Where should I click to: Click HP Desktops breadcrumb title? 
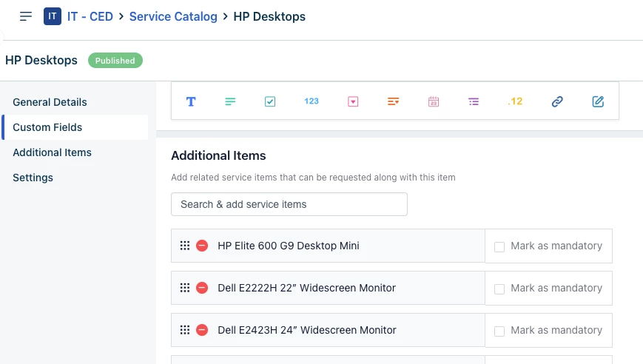(269, 16)
